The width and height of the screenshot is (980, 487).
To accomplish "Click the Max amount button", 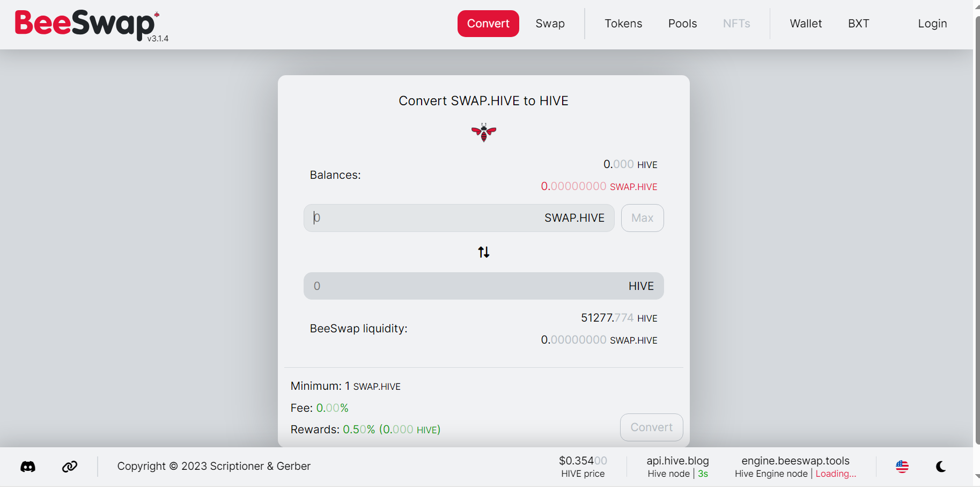I will 642,218.
